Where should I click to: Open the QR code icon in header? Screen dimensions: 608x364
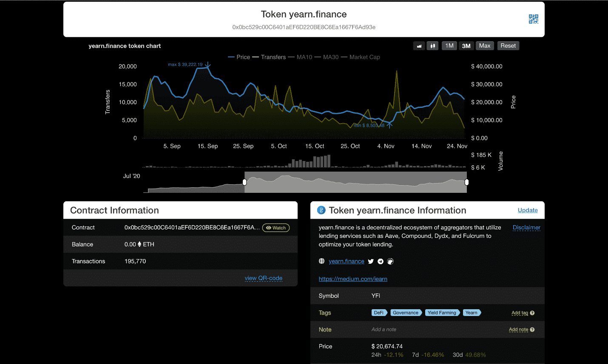(533, 19)
